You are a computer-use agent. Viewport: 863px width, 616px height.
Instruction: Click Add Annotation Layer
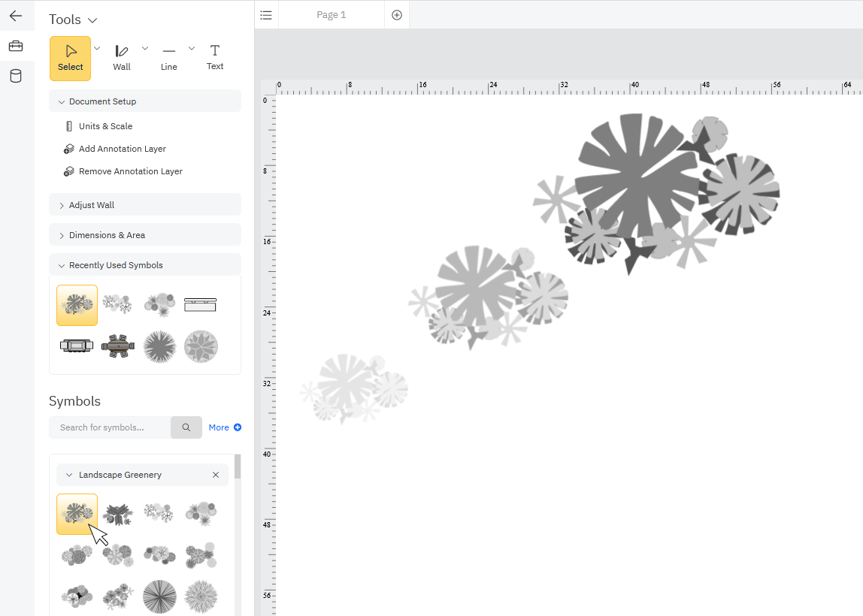pyautogui.click(x=123, y=148)
